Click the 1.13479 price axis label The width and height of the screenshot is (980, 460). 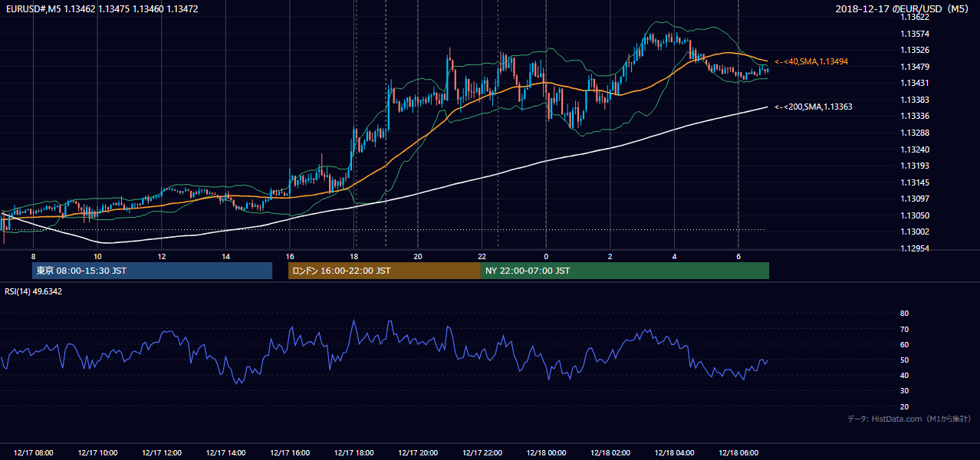coord(916,67)
